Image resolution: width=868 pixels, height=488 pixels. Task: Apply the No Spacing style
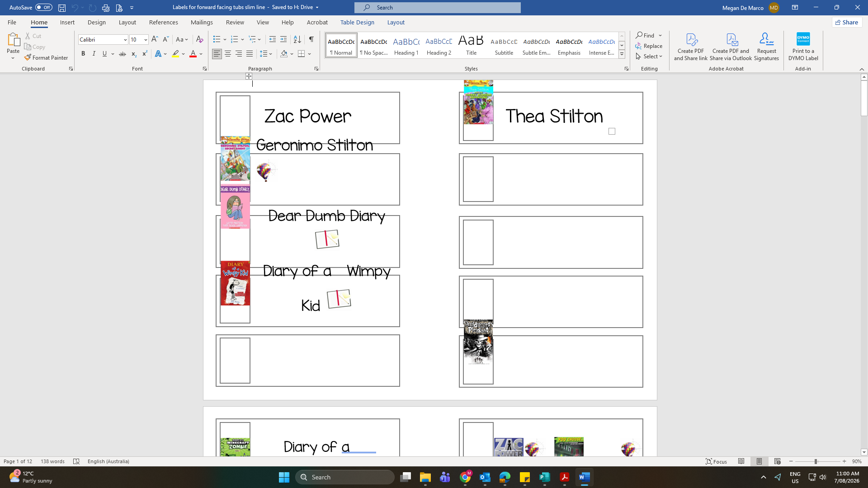coord(374,45)
